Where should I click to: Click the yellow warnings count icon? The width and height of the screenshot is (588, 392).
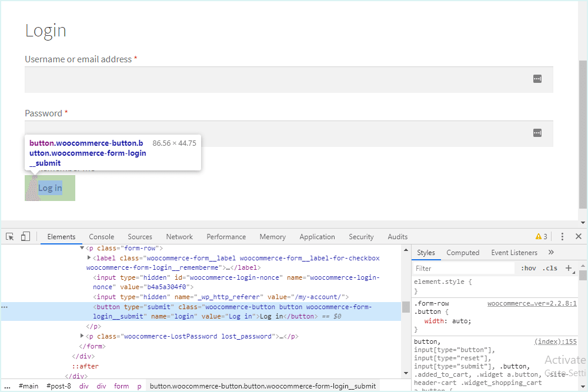pyautogui.click(x=541, y=237)
